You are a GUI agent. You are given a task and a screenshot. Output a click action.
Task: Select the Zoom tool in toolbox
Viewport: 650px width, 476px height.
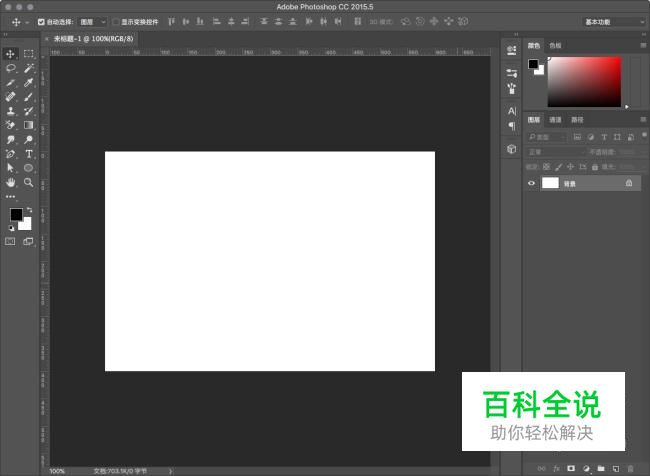(29, 183)
